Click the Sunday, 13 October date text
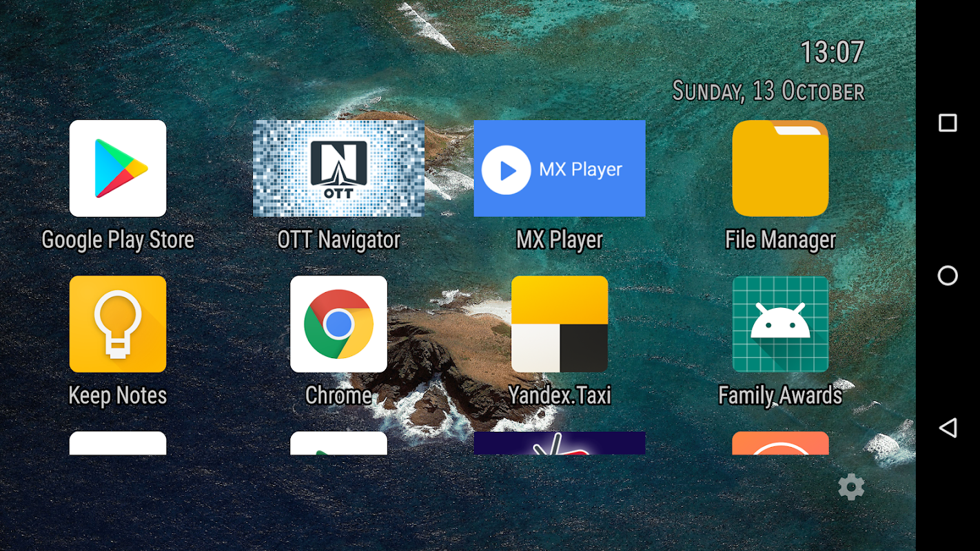This screenshot has height=551, width=980. (768, 91)
